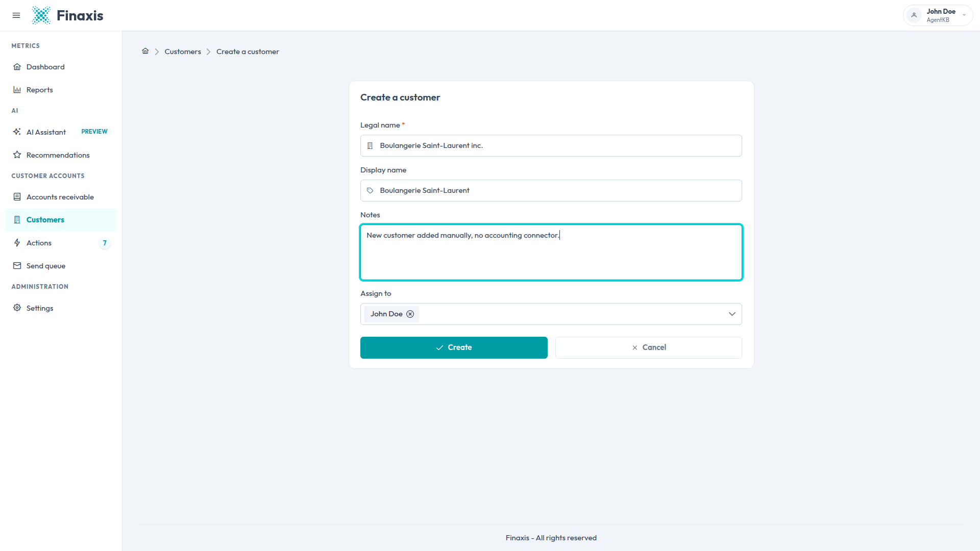Go to Customers breadcrumb link
This screenshot has width=980, height=551.
[x=183, y=52]
